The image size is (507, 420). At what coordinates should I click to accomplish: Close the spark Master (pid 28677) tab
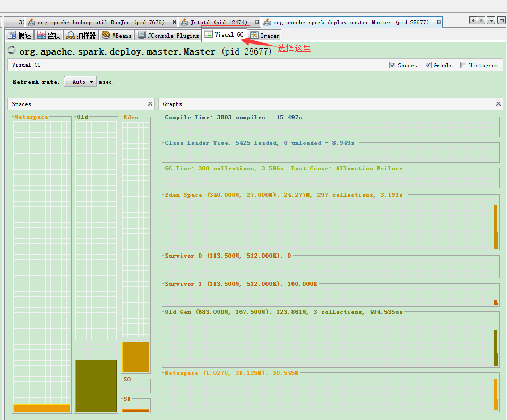click(x=439, y=22)
